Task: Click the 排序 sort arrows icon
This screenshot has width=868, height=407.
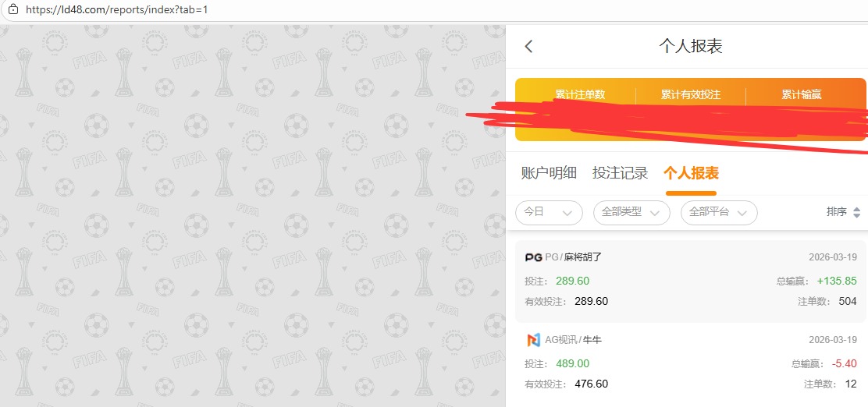Action: pyautogui.click(x=856, y=212)
